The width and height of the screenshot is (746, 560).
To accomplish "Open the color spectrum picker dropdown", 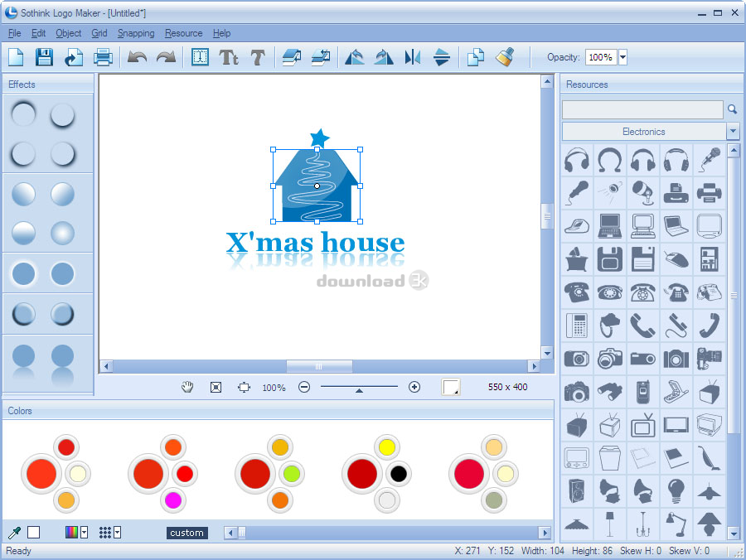I will coord(85,532).
